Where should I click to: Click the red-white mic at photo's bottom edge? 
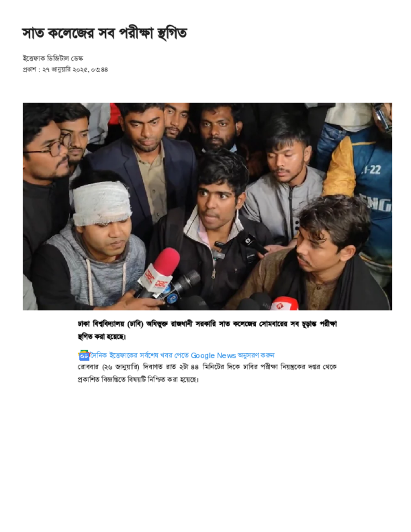284,303
